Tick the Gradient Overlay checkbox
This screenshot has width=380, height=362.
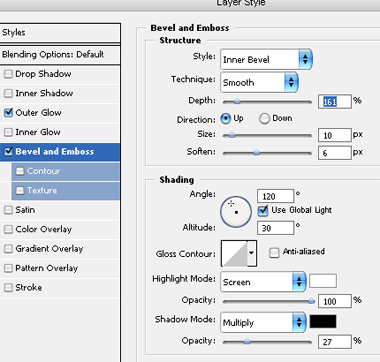[x=8, y=249]
